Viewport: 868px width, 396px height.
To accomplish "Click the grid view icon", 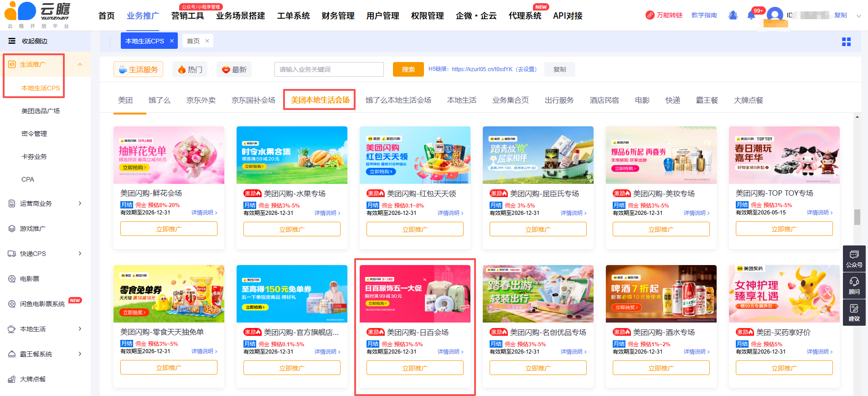I will tap(846, 42).
